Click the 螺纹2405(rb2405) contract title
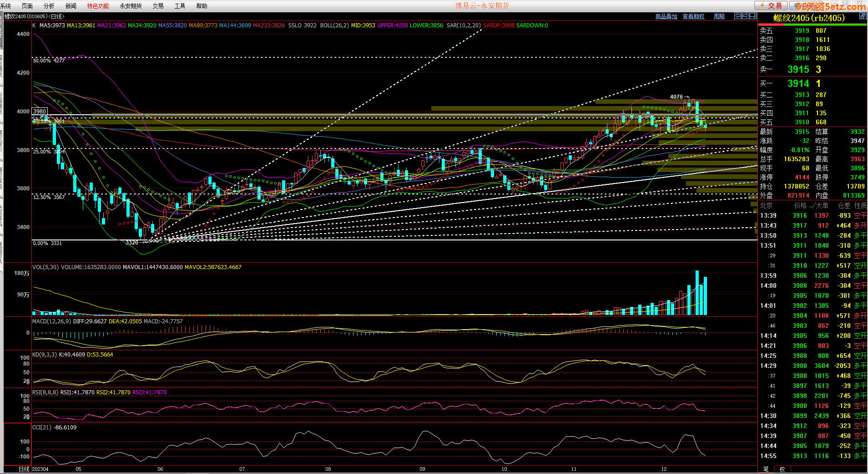The image size is (868, 474). coord(809,18)
